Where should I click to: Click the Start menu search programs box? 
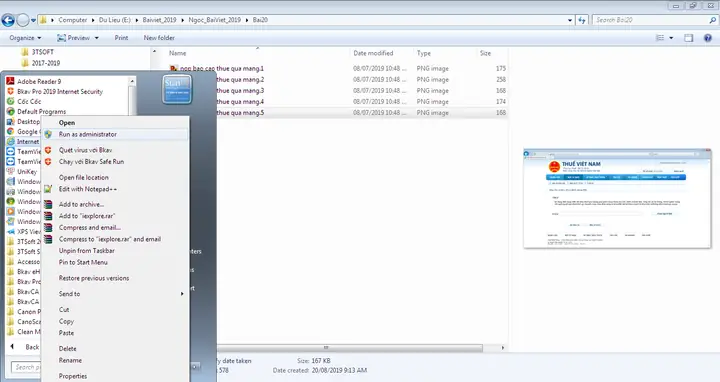click(25, 367)
